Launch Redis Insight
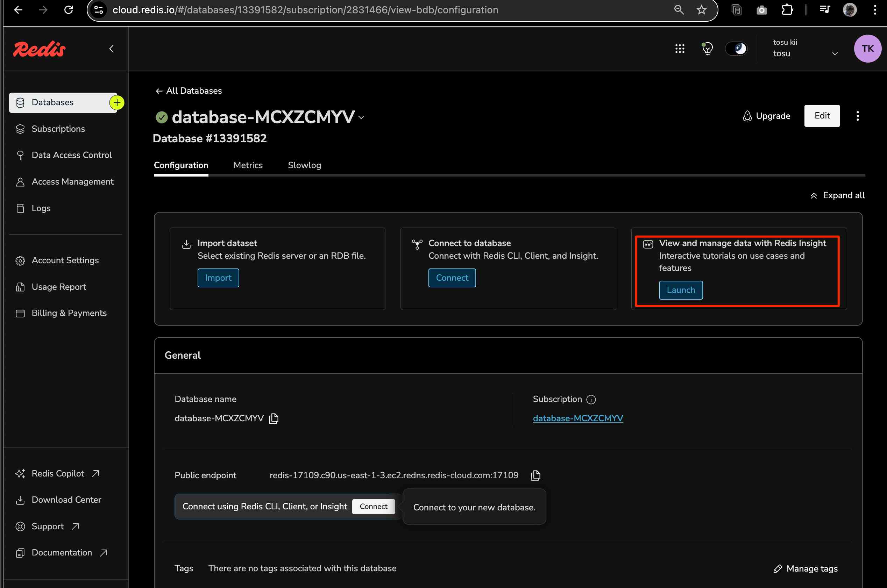The image size is (887, 588). click(x=681, y=290)
